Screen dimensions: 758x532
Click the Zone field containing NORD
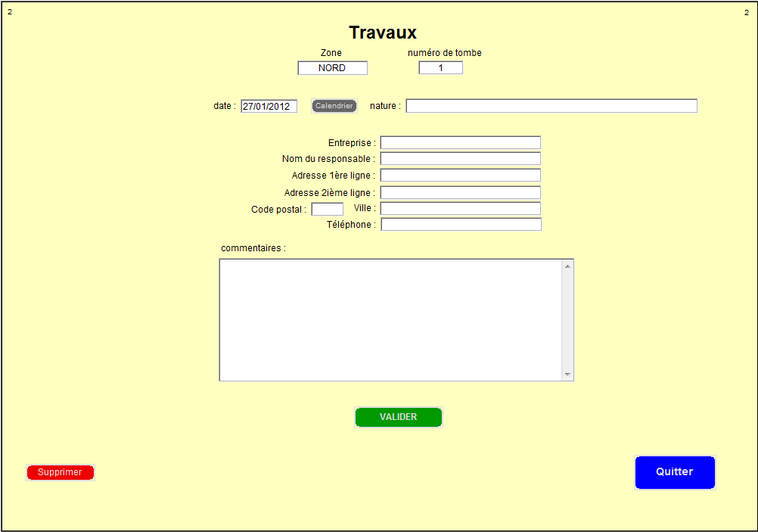[332, 68]
